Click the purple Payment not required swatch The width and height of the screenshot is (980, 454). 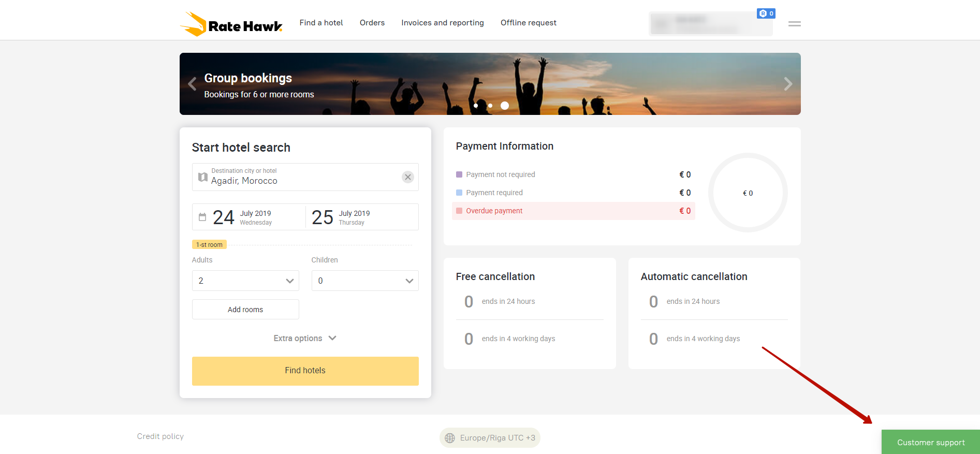[x=459, y=174]
